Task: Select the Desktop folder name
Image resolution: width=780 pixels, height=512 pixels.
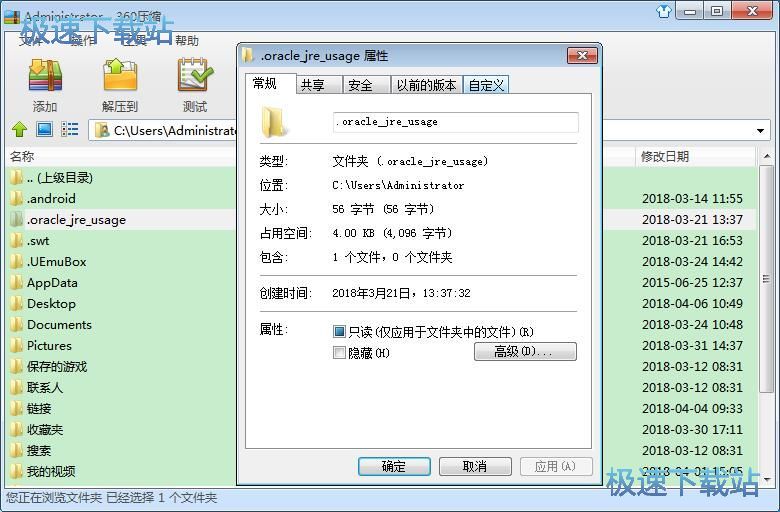Action: 51,304
